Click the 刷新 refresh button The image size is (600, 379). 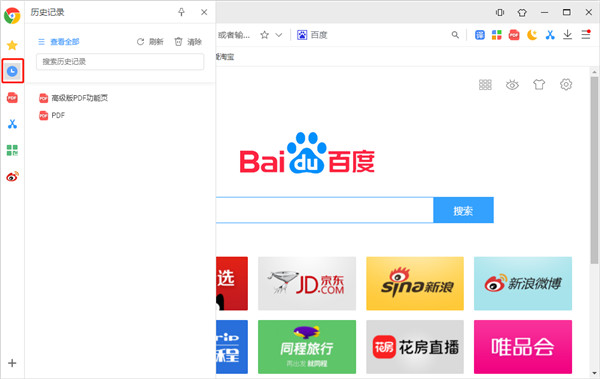click(x=150, y=42)
